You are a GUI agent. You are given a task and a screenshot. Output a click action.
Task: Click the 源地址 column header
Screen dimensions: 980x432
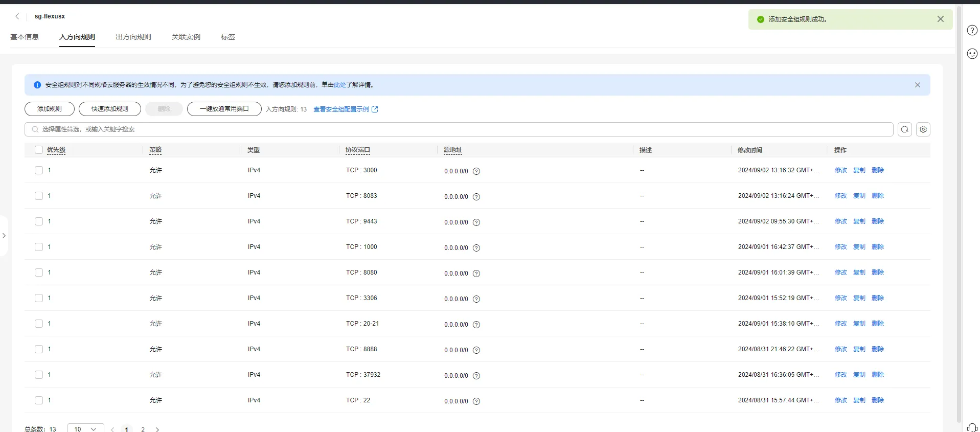[x=453, y=150]
